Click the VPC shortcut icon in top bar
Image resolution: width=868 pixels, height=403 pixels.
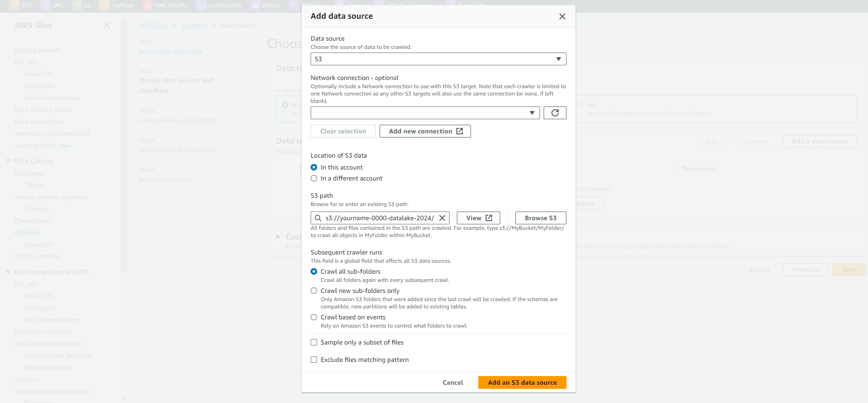coord(45,5)
